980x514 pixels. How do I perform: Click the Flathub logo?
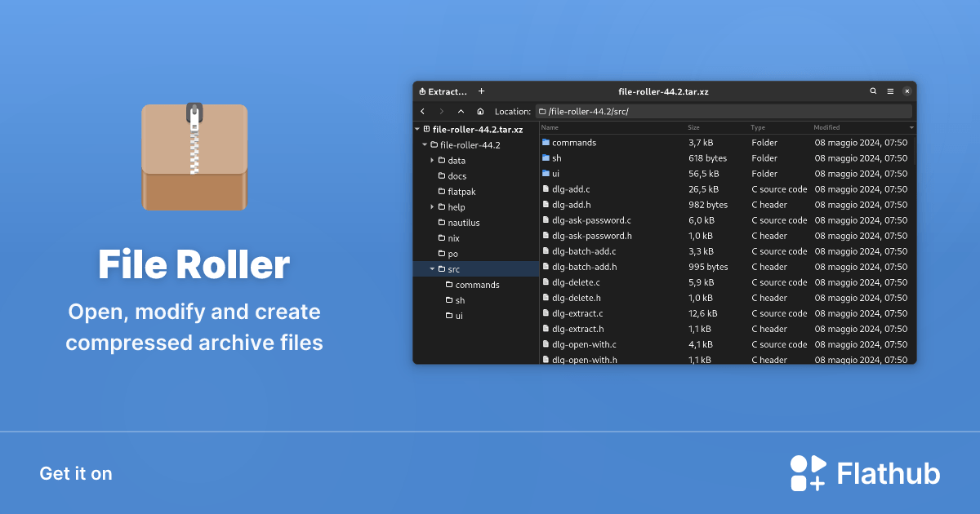865,473
